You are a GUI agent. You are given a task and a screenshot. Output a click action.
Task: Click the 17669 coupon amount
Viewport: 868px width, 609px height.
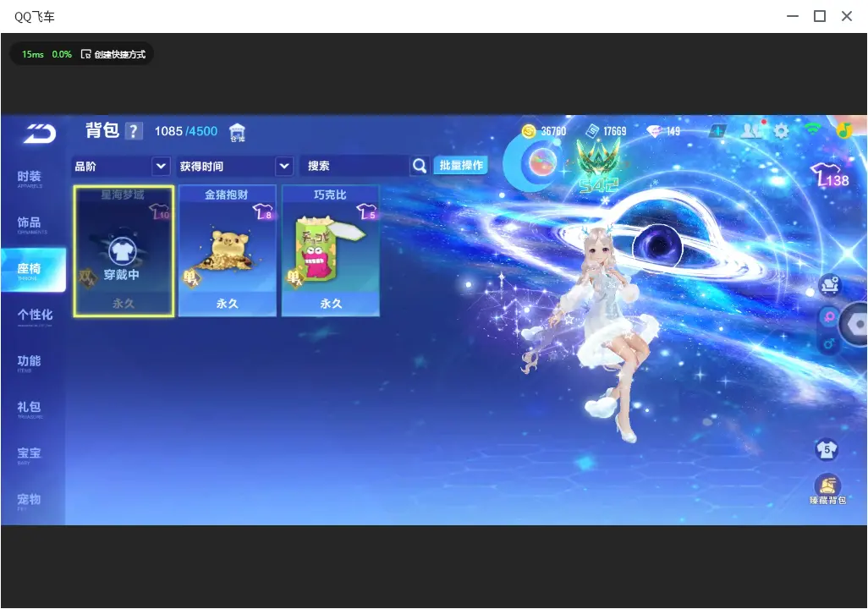pos(615,131)
